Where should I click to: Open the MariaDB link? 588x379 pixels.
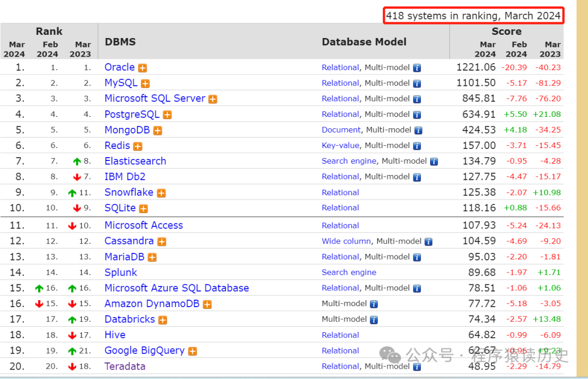click(x=125, y=257)
